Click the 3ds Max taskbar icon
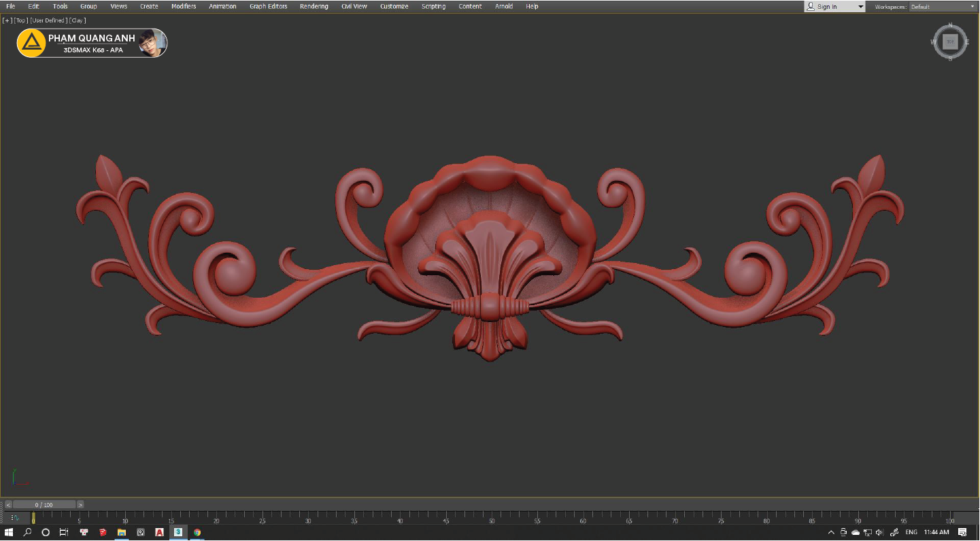980x541 pixels. tap(178, 532)
